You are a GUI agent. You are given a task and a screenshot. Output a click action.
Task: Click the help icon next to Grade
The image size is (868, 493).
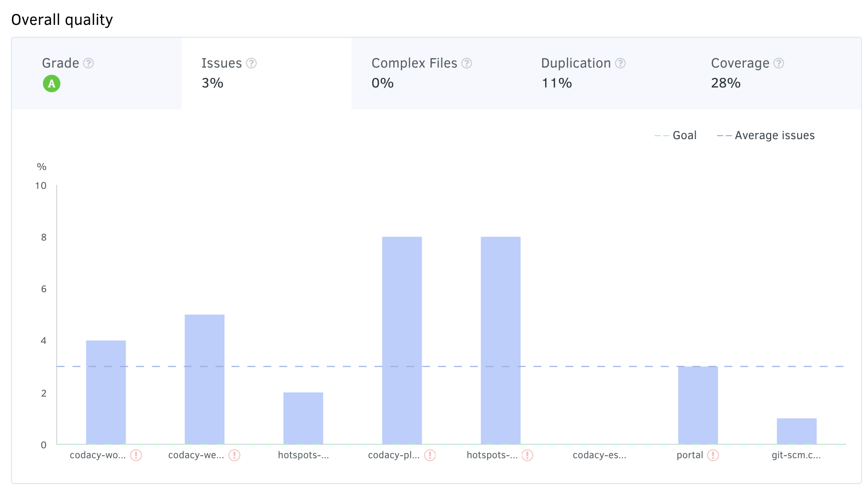(88, 63)
